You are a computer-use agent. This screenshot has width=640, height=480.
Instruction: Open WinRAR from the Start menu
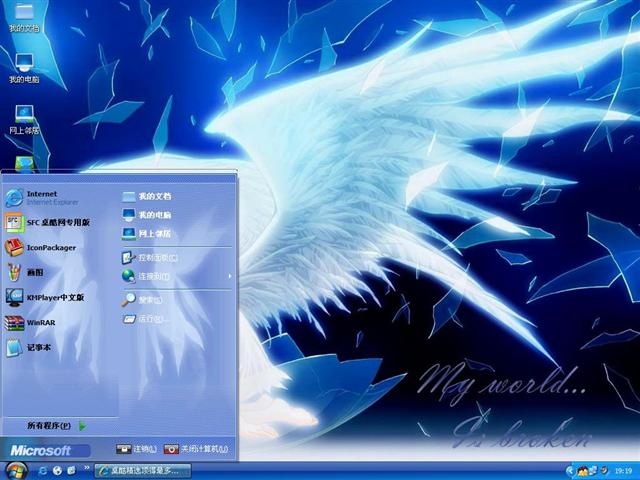tap(31, 322)
